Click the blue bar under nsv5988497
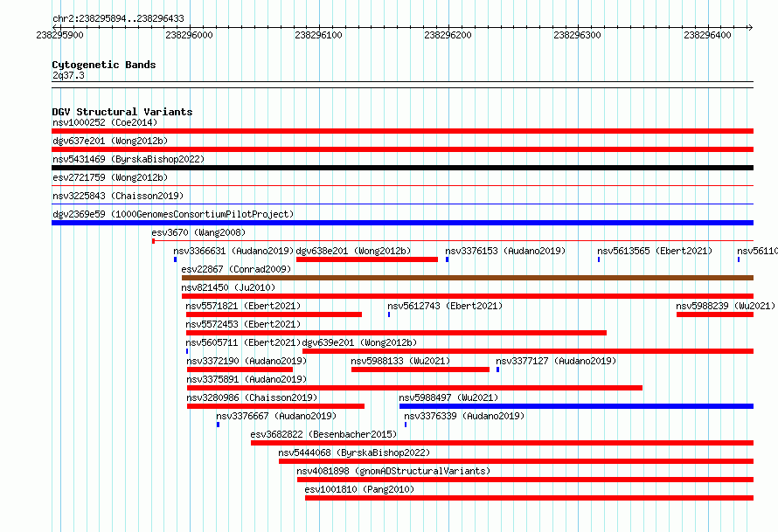 click(577, 406)
